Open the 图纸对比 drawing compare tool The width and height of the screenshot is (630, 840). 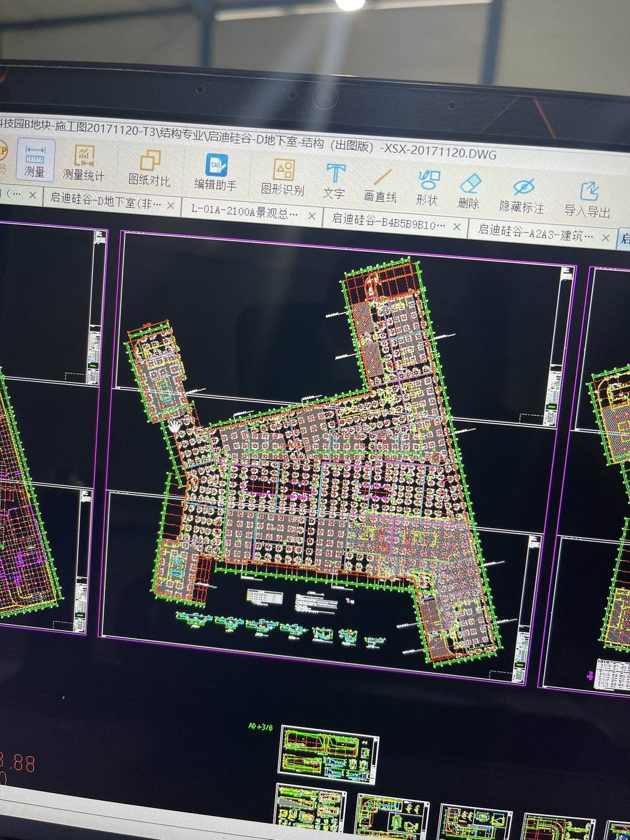pyautogui.click(x=149, y=169)
